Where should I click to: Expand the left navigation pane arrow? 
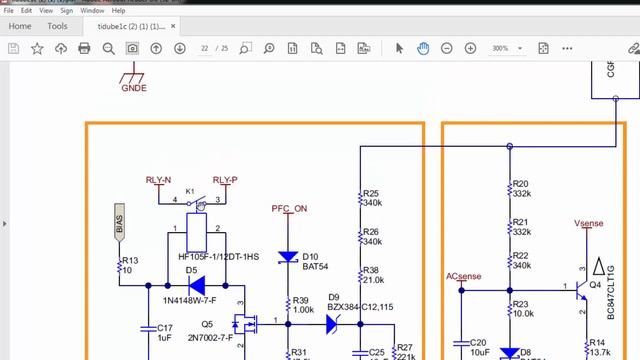coord(4,224)
